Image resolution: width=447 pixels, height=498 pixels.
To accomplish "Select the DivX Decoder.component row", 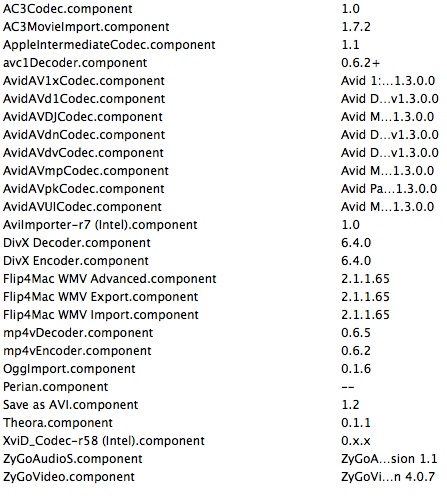I will (223, 243).
